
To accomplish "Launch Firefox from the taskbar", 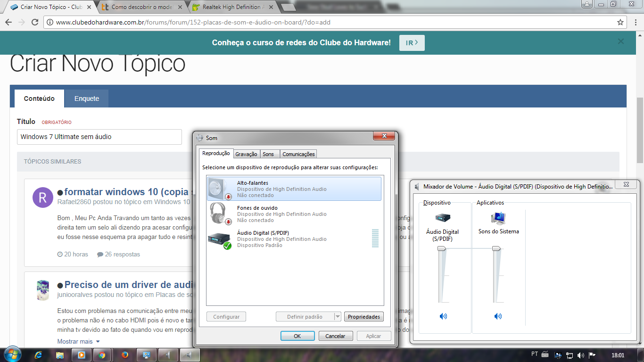I will [125, 355].
